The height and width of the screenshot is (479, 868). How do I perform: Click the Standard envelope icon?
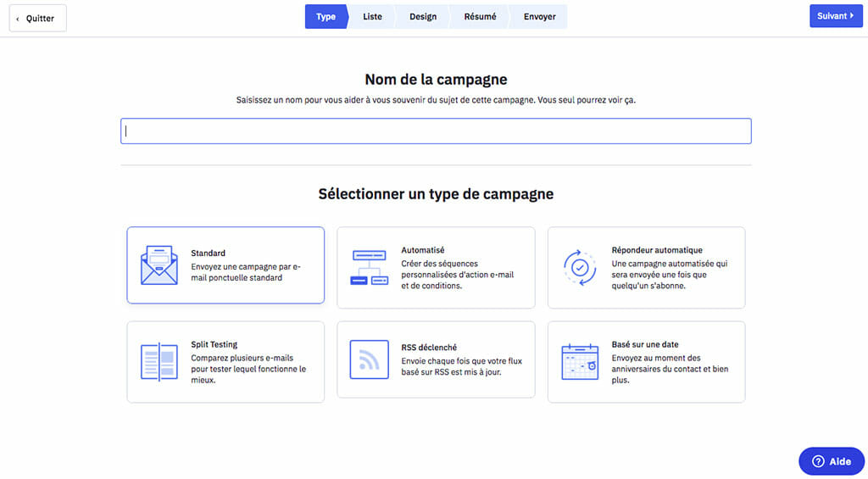[x=159, y=265]
